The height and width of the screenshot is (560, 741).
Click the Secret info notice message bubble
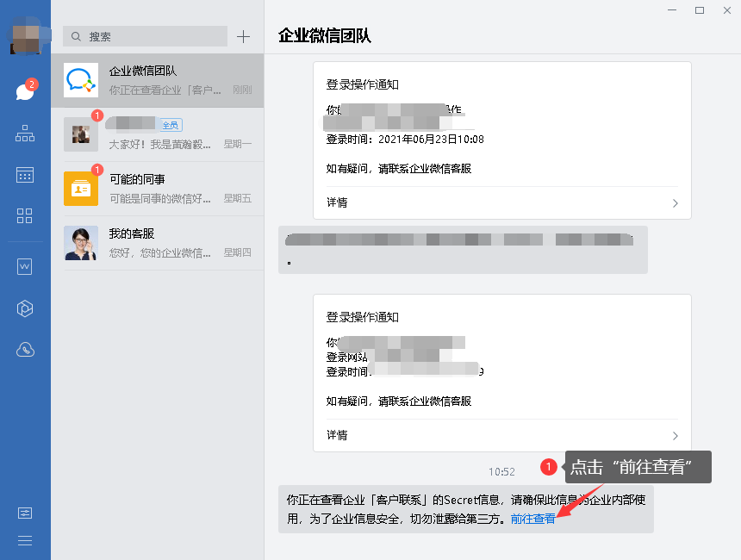466,509
